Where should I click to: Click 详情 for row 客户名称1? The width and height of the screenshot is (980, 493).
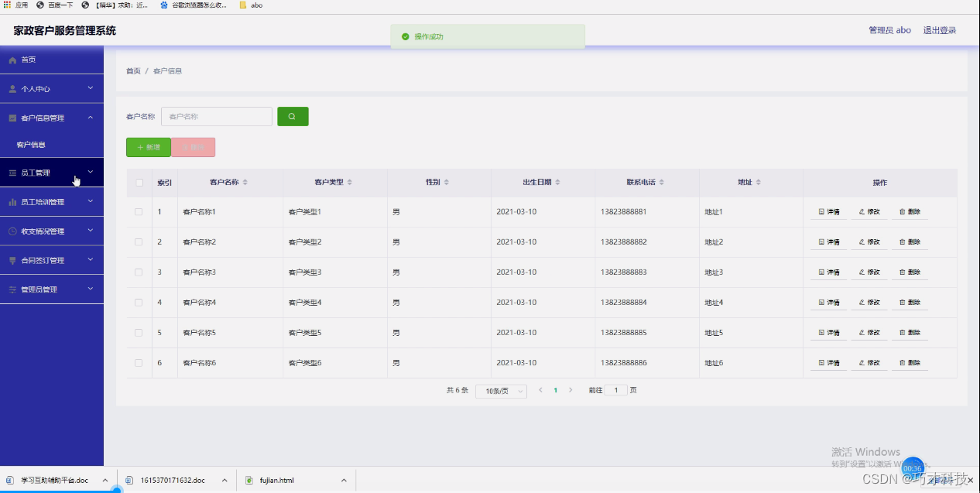click(829, 212)
